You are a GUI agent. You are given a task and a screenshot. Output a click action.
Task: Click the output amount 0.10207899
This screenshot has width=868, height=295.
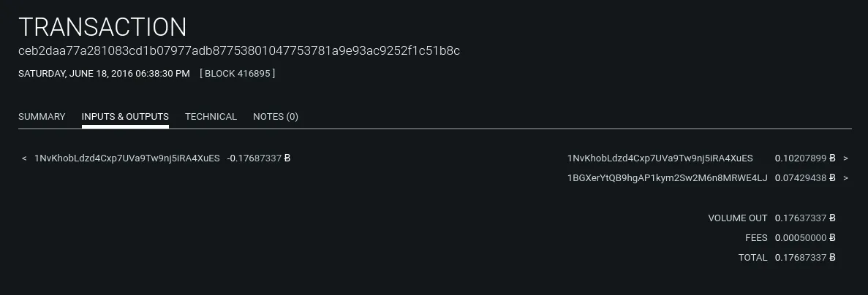[800, 158]
